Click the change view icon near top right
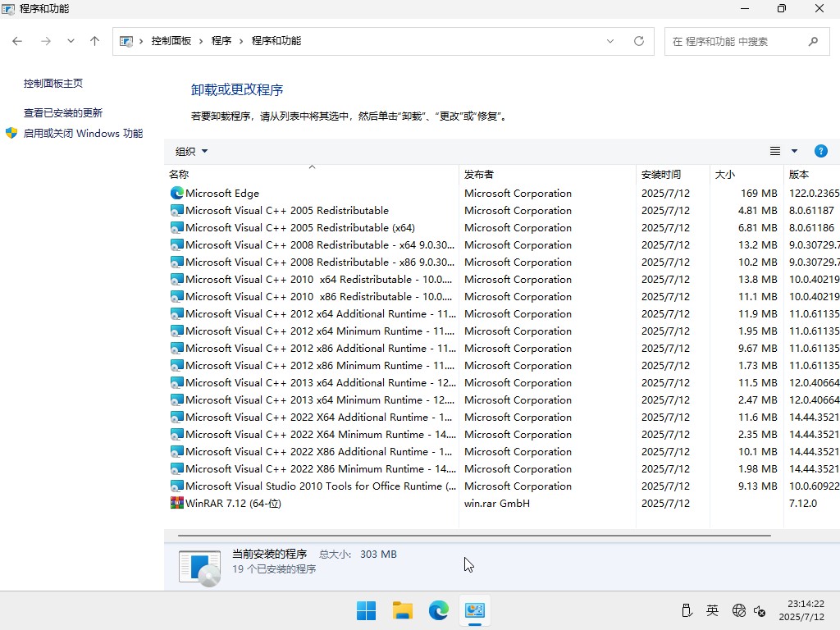 point(774,151)
